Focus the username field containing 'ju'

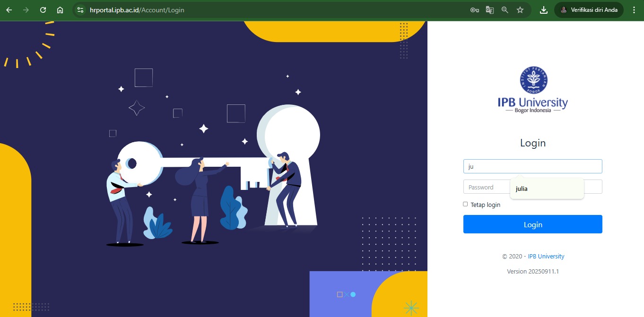[x=532, y=166]
